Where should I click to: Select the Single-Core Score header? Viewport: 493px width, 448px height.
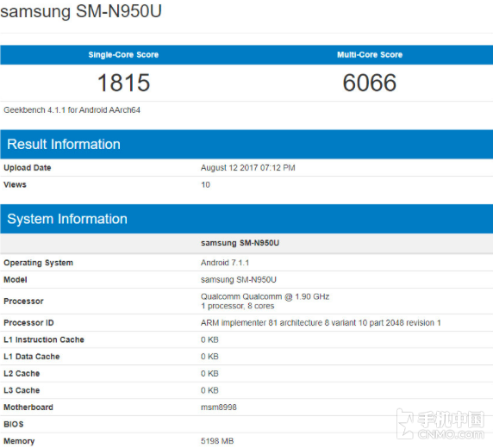pyautogui.click(x=123, y=54)
